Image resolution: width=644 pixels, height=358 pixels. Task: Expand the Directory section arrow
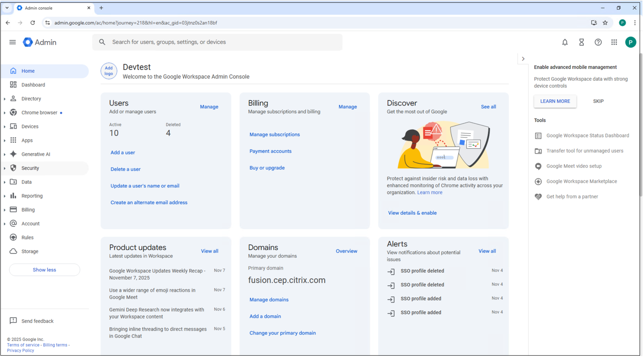[x=5, y=99]
